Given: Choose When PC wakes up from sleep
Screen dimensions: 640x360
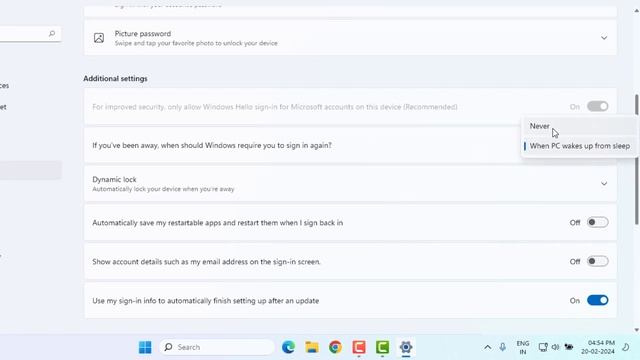Looking at the screenshot, I should 580,146.
